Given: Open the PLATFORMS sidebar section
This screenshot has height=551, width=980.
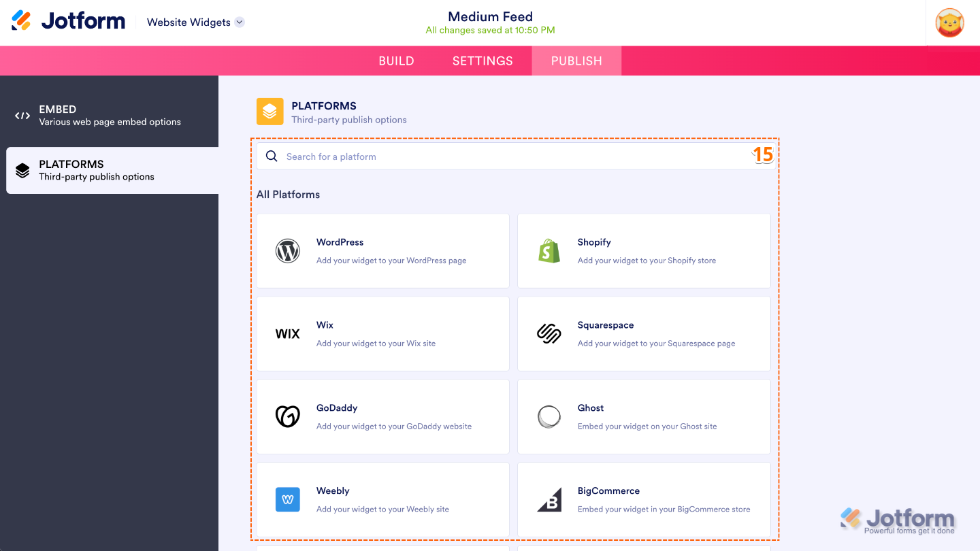Looking at the screenshot, I should coord(112,170).
